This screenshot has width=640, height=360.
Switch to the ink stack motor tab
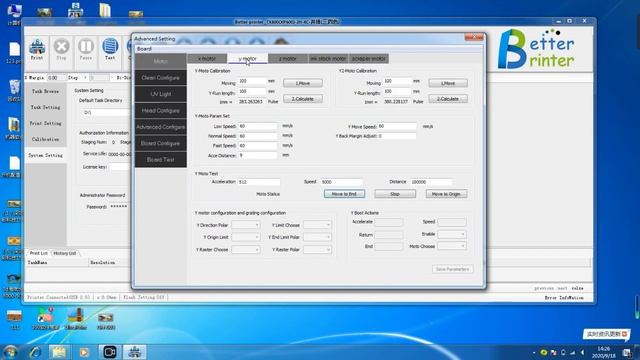328,59
